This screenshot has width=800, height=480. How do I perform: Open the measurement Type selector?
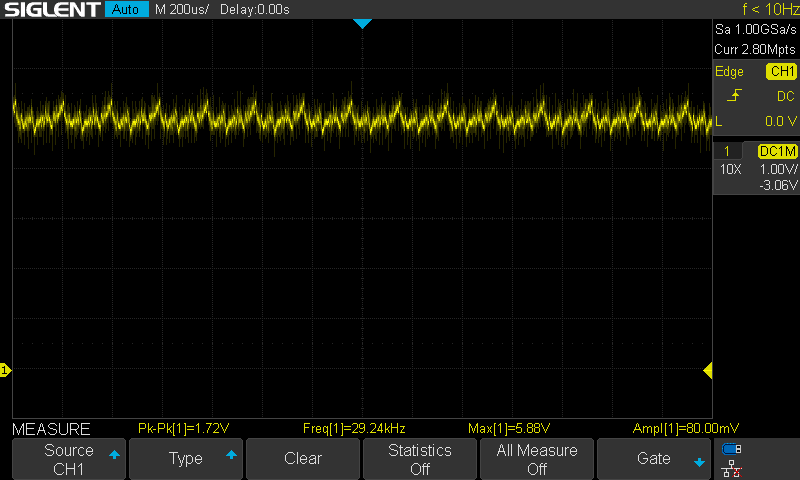tap(186, 459)
